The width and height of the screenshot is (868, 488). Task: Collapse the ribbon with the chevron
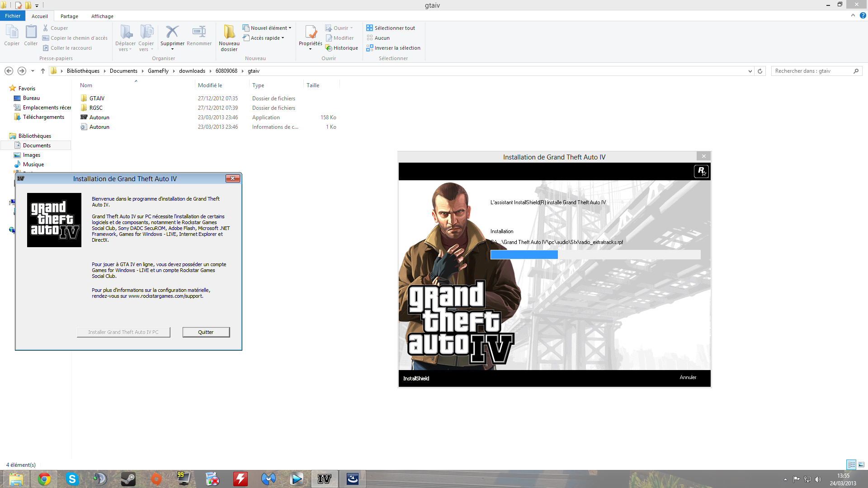(853, 15)
